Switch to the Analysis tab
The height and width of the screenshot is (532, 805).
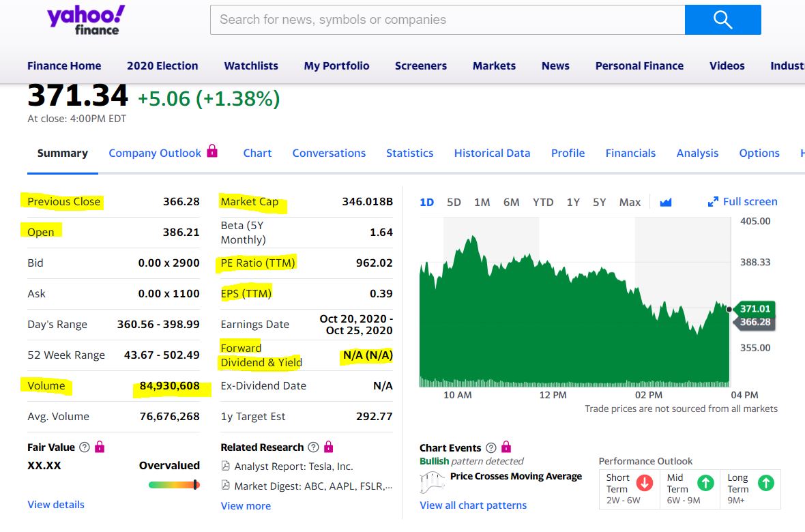[x=697, y=153]
